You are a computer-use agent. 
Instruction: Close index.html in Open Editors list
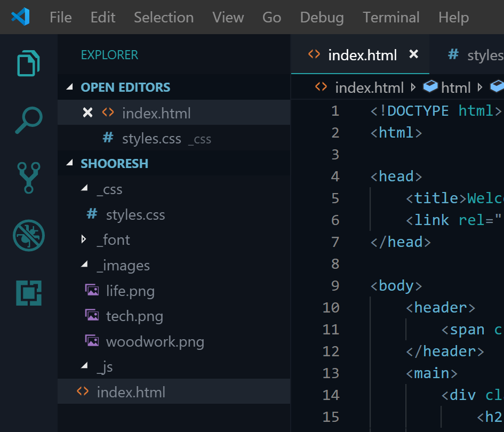(x=88, y=113)
